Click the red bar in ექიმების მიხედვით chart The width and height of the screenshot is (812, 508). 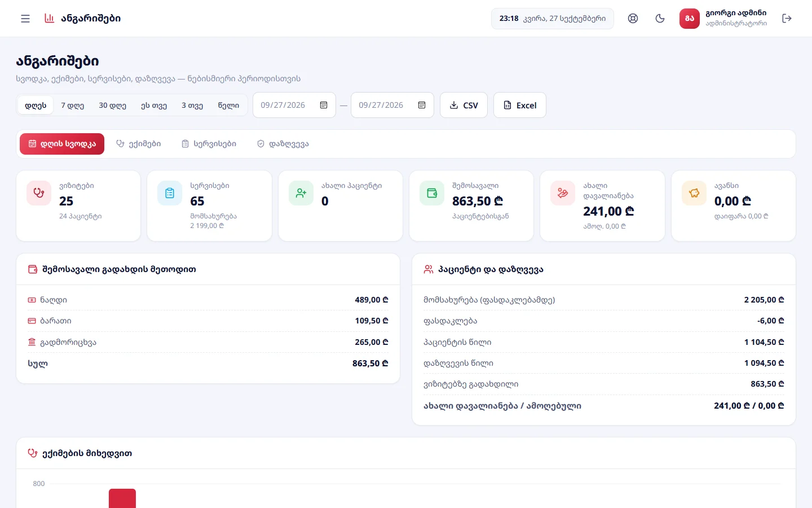click(122, 498)
